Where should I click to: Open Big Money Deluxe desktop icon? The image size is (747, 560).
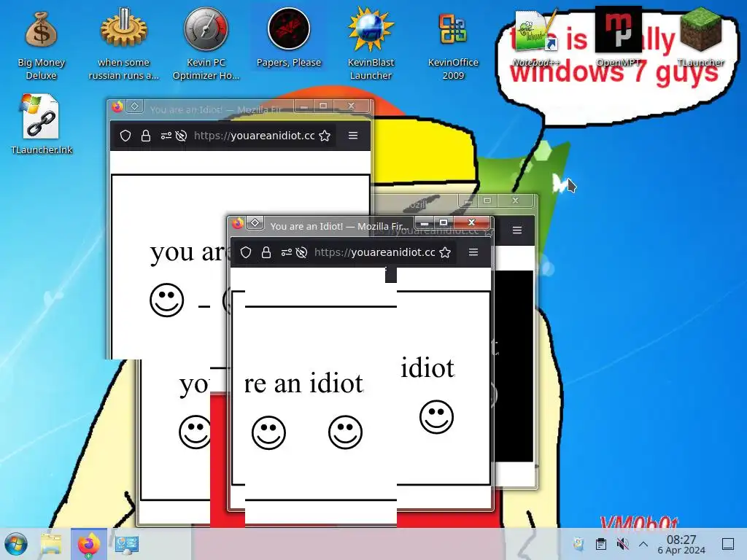41,44
